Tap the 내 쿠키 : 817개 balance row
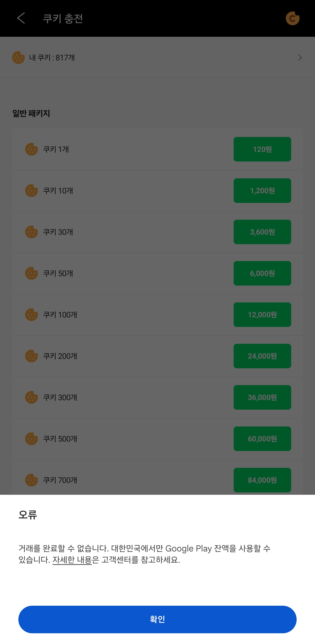315x644 pixels. [x=150, y=58]
